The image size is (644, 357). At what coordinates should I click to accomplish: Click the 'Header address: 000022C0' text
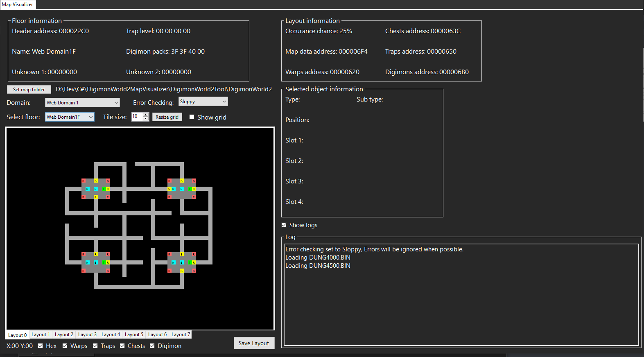click(x=50, y=31)
